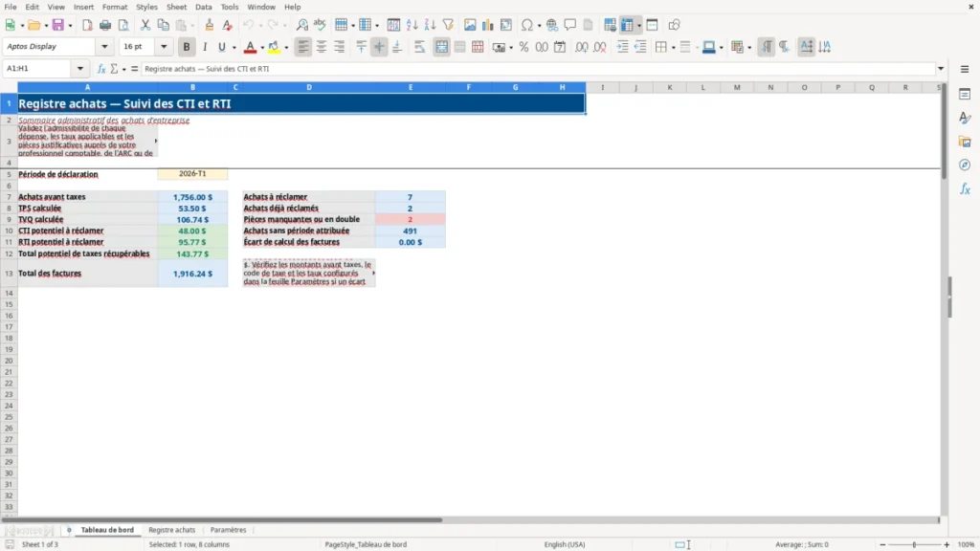
Task: Click the add new sheet button
Action: (x=69, y=530)
